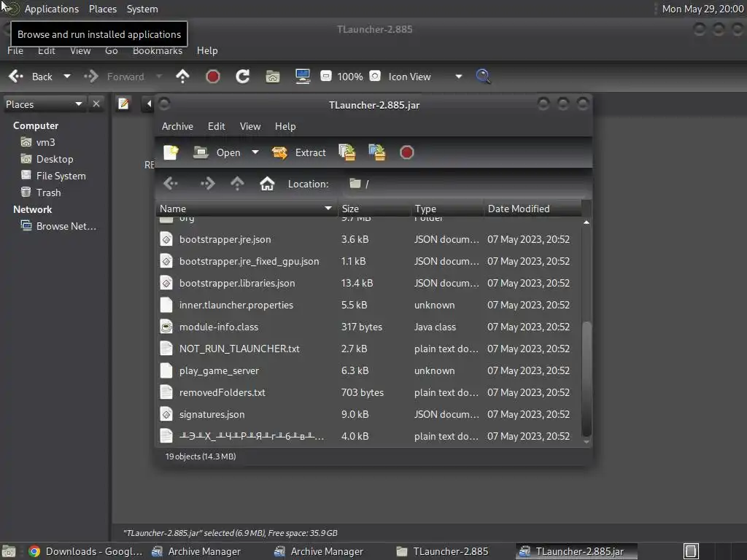Select removedFolders.txt file
747x560 pixels.
[x=368, y=392]
